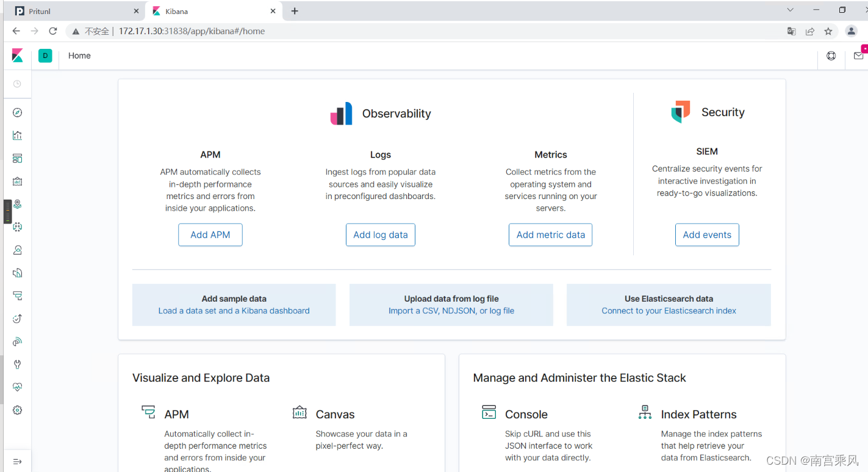Open the tab search chevron dropdown

[x=790, y=10]
